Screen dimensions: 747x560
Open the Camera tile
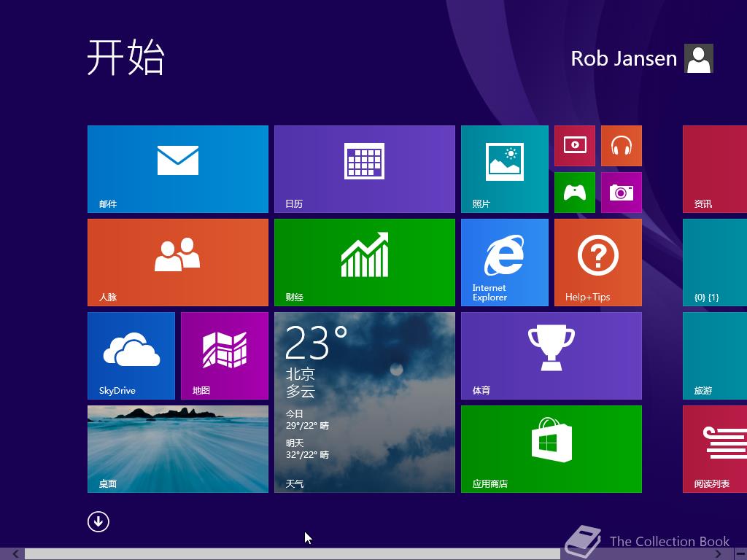(622, 192)
